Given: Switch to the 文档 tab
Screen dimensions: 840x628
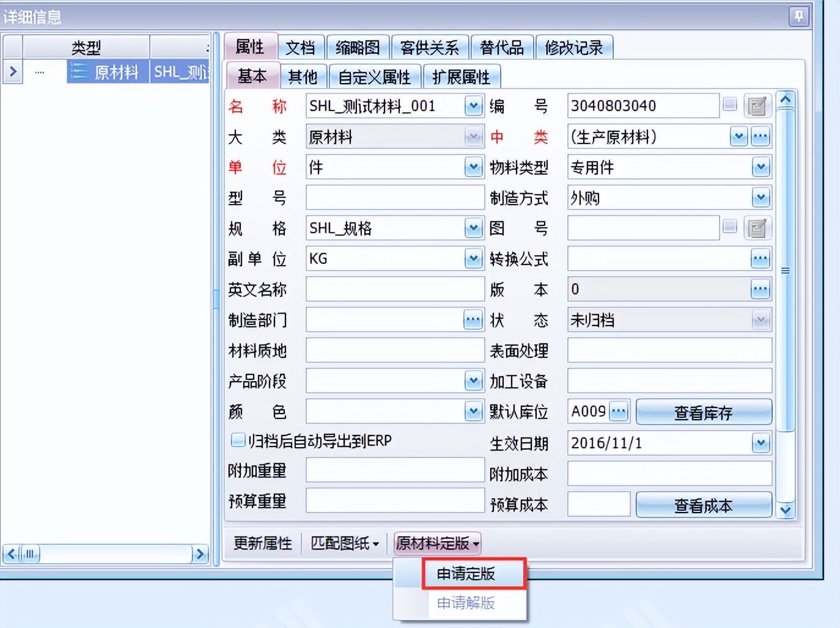Looking at the screenshot, I should tap(301, 46).
